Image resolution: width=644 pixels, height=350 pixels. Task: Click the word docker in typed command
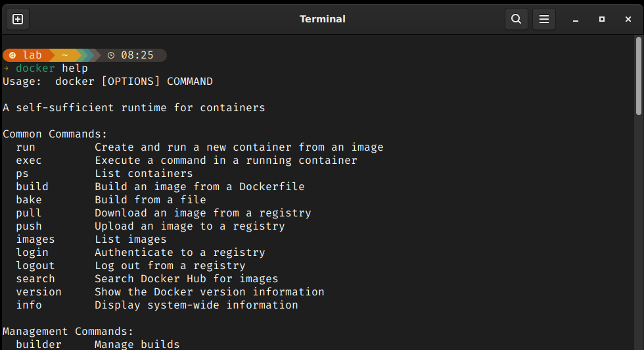pyautogui.click(x=35, y=68)
